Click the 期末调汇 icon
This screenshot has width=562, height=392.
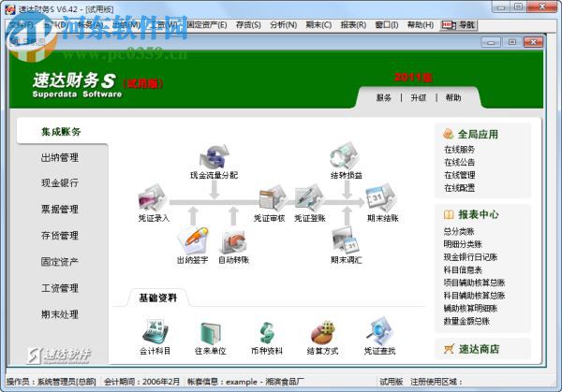click(x=345, y=240)
